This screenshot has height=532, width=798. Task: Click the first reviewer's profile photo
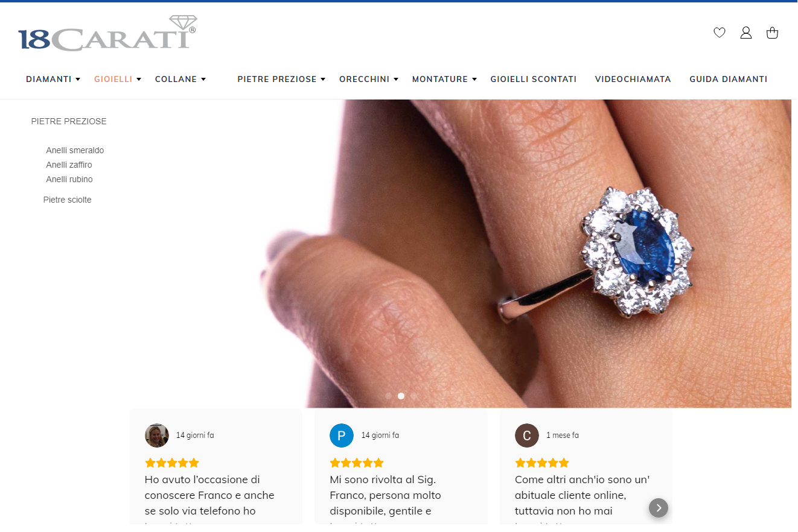157,435
